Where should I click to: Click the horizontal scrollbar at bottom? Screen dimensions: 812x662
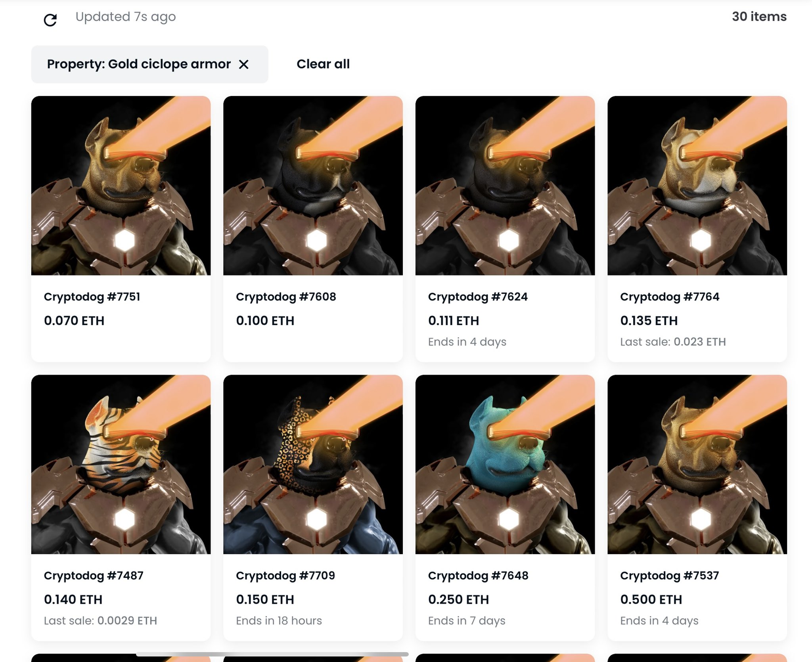point(272,654)
